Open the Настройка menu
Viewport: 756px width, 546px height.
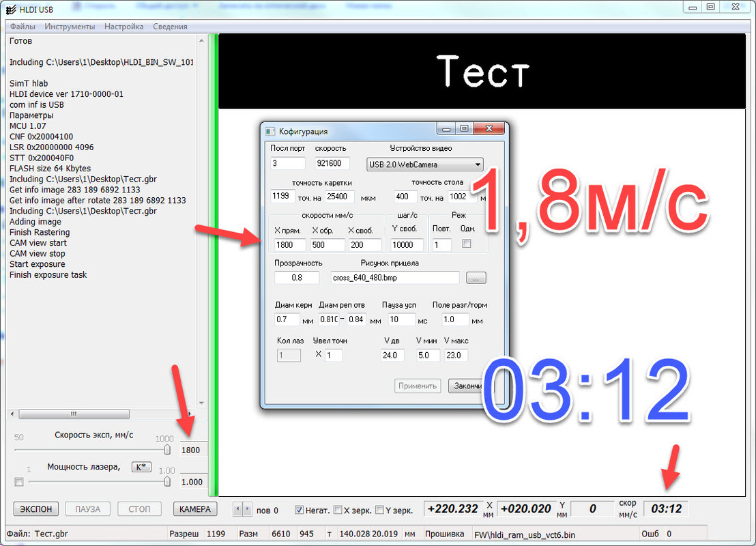(124, 27)
